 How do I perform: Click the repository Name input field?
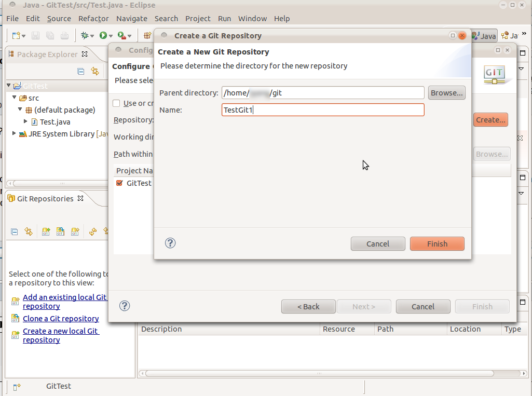tap(323, 110)
